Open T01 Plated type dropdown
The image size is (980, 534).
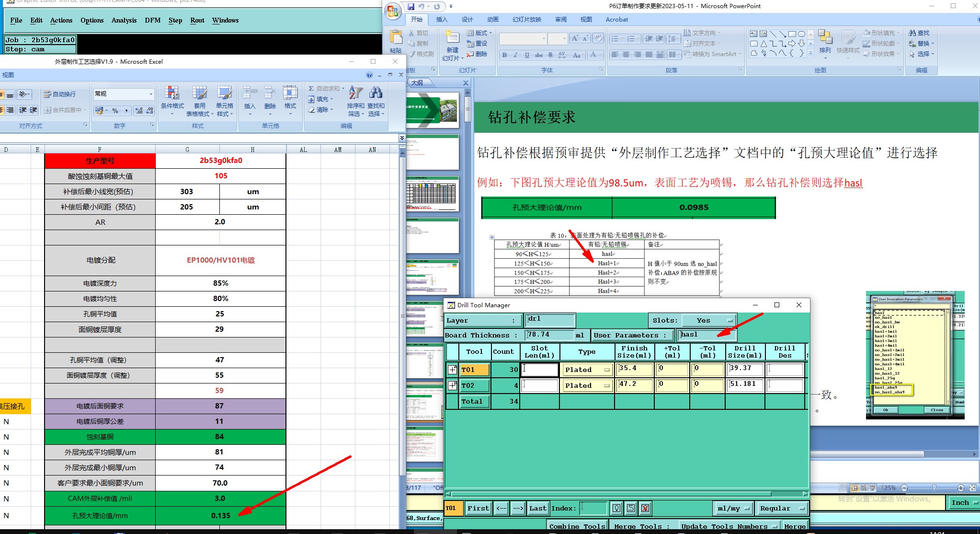click(607, 370)
